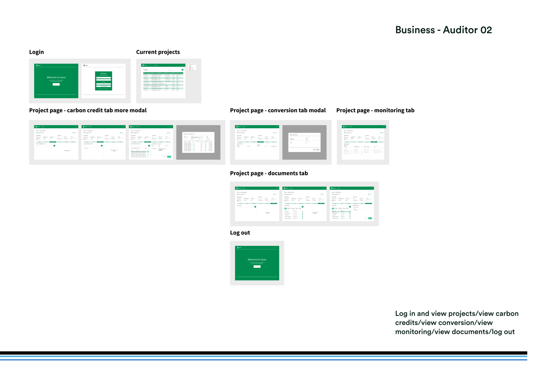Click the search icon in the first documents tab mockup
554x392 pixels.
[x=255, y=207]
